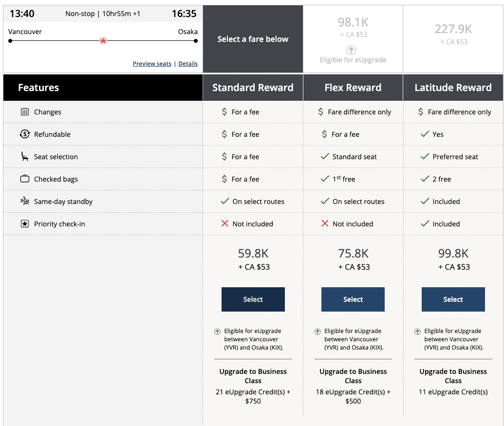Click the Checked bags suitcase icon
Screen dimensions: 504x426
click(x=25, y=179)
